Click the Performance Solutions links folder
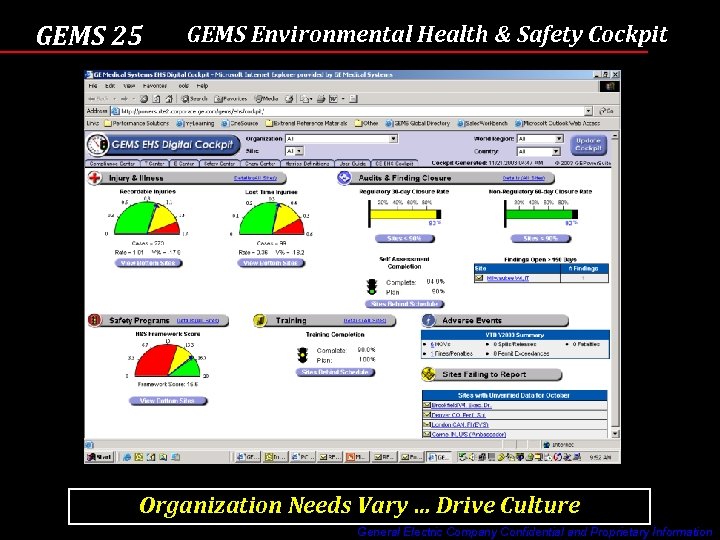The image size is (720, 540). 137,123
